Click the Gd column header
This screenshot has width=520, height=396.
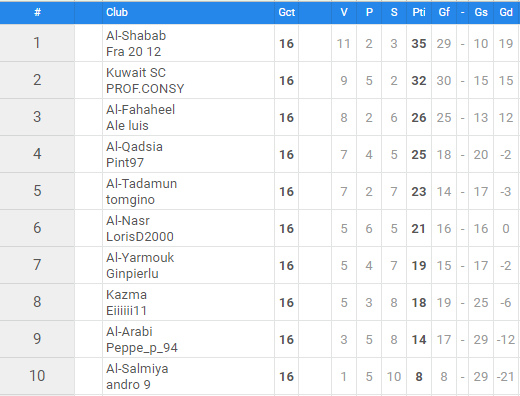pyautogui.click(x=506, y=12)
